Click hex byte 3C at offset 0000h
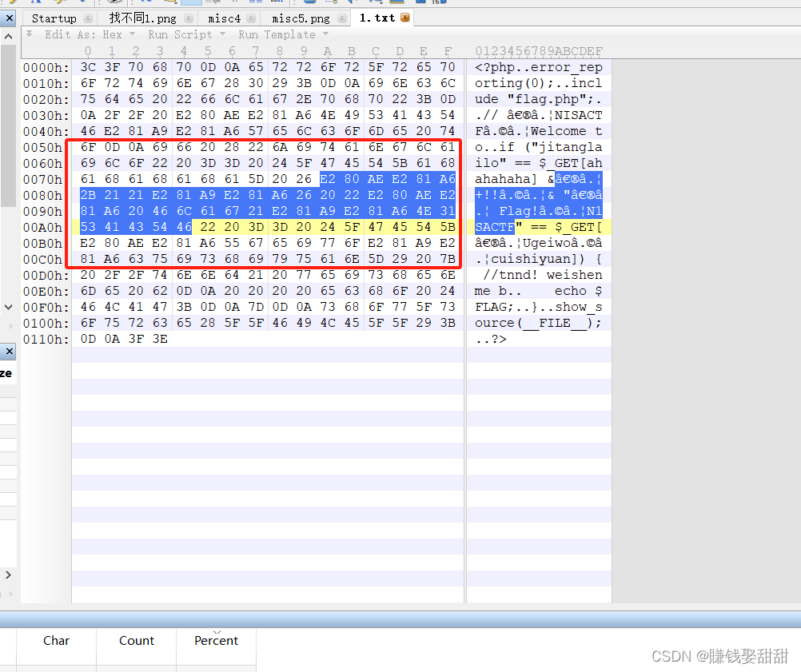The height and width of the screenshot is (672, 801). coord(88,67)
